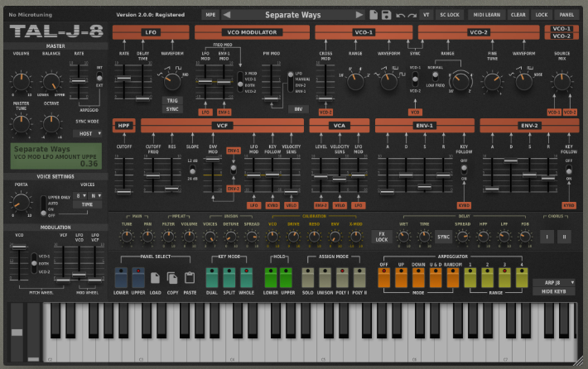The image size is (588, 369).
Task: Click the FX LOCK button
Action: 382,237
